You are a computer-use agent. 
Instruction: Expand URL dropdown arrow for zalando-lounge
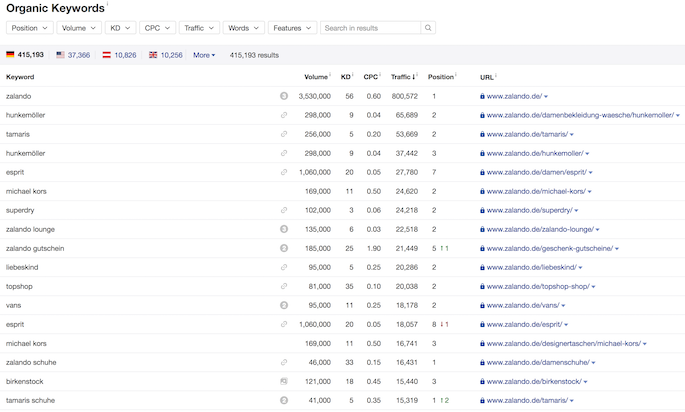[598, 230]
